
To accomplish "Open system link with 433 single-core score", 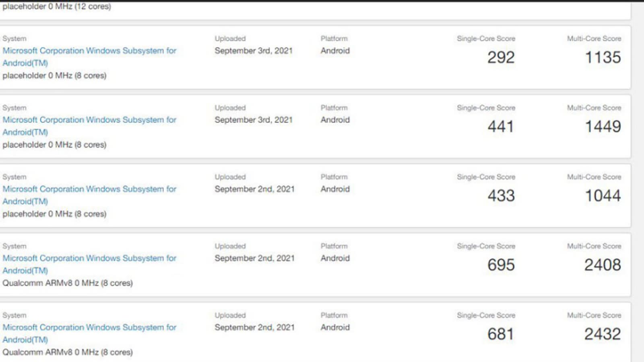I will tap(89, 189).
